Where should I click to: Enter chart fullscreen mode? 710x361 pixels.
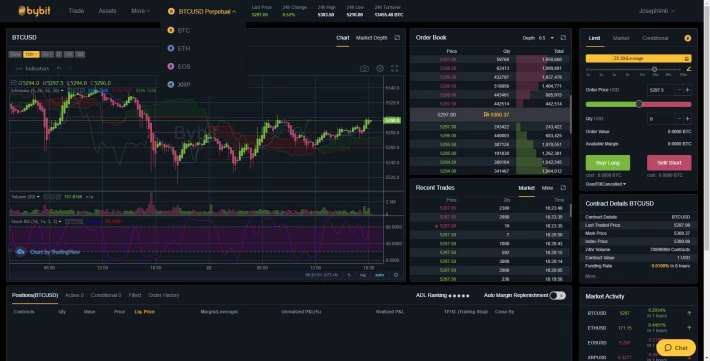click(x=394, y=69)
